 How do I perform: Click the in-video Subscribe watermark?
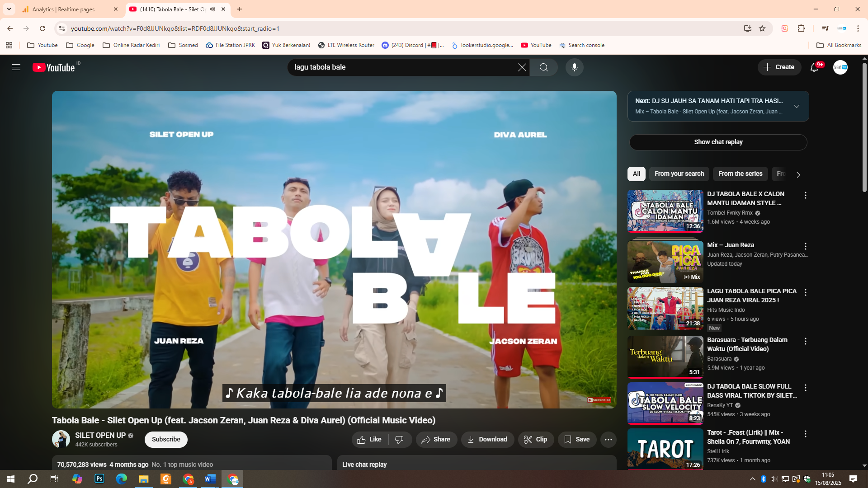tap(599, 400)
